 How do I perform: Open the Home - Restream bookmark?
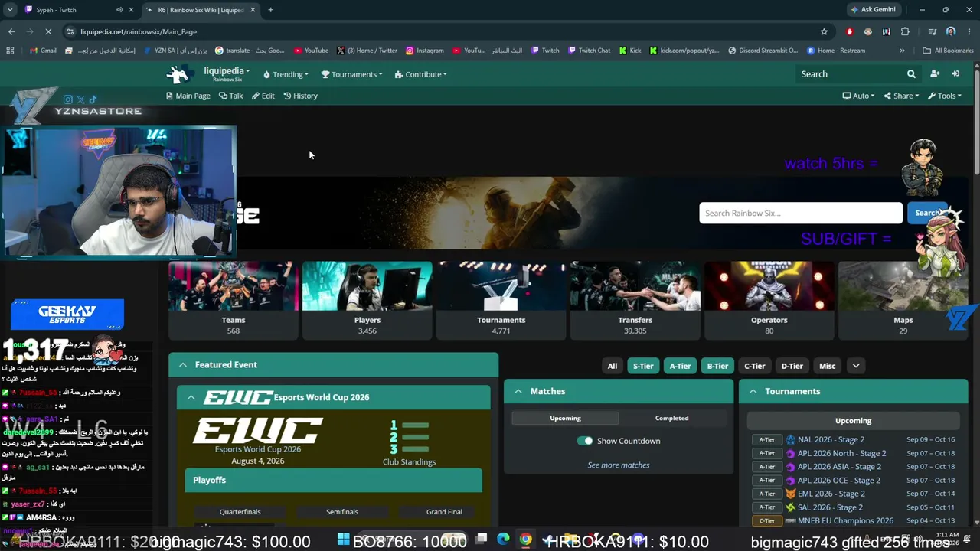pyautogui.click(x=836, y=51)
